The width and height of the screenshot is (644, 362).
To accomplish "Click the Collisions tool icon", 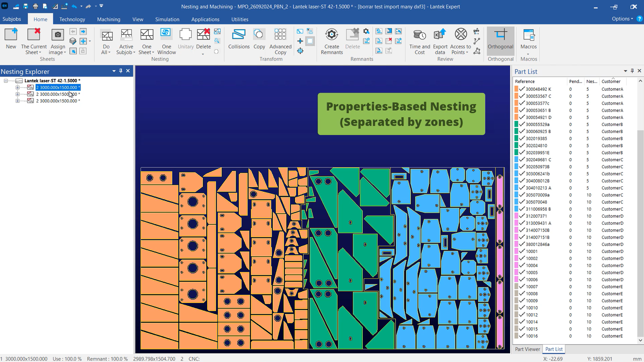I will click(x=239, y=35).
